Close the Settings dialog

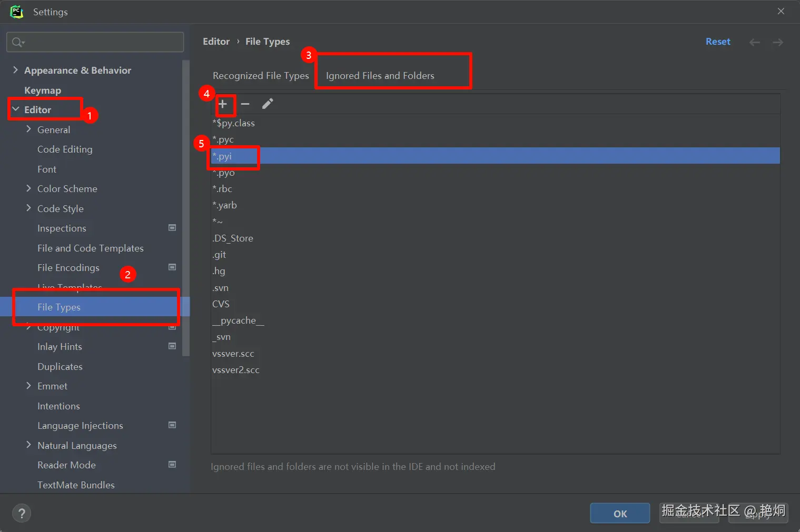point(781,12)
